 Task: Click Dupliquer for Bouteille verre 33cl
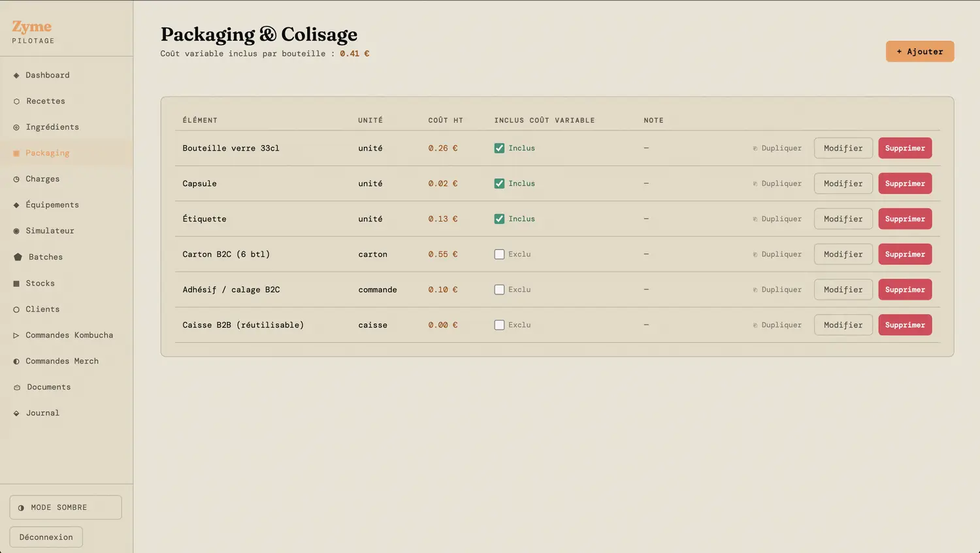[777, 148]
